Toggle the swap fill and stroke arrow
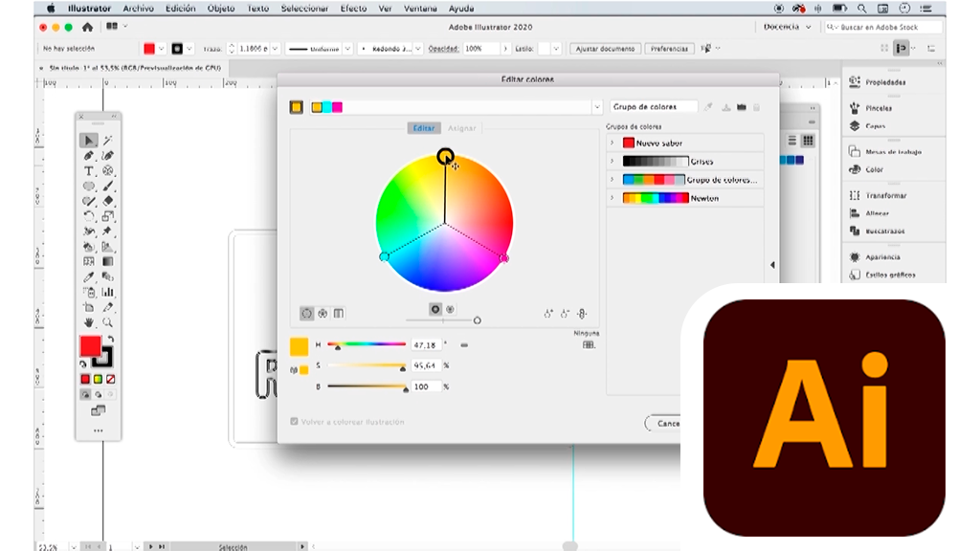Screen dimensions: 980x551 coord(111,340)
